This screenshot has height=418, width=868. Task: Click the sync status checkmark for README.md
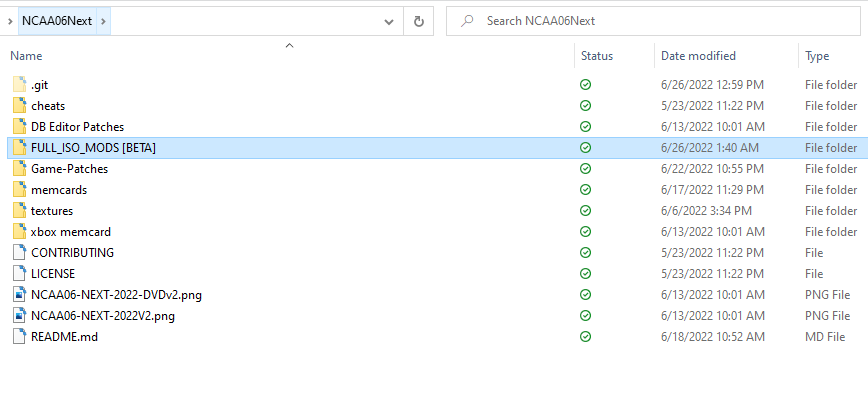tap(585, 337)
